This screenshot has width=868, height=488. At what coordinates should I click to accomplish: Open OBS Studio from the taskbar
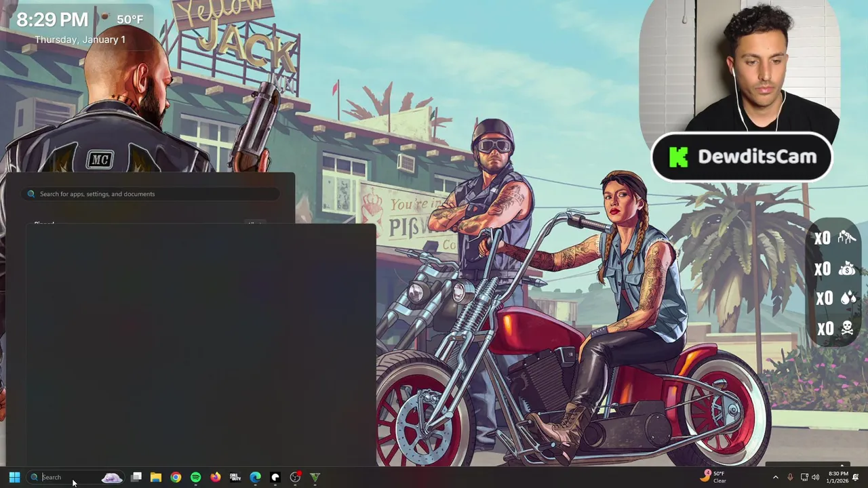tap(295, 477)
